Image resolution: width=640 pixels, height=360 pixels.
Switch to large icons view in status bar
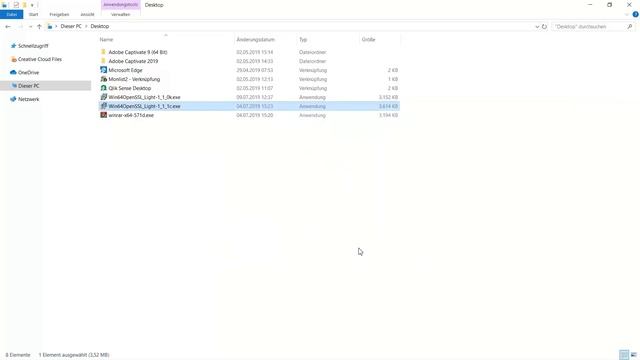[633, 355]
